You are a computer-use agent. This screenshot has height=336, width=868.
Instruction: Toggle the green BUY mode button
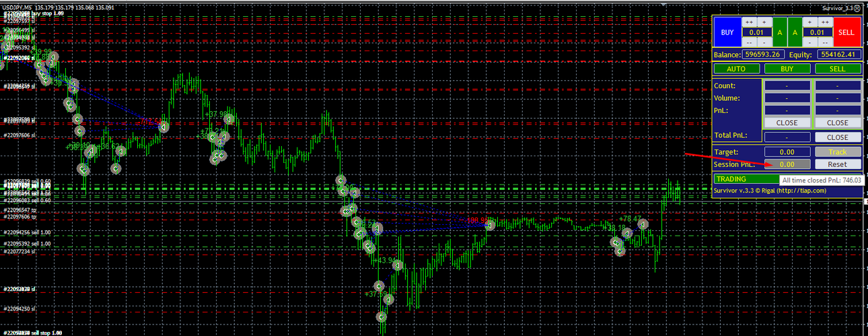787,69
